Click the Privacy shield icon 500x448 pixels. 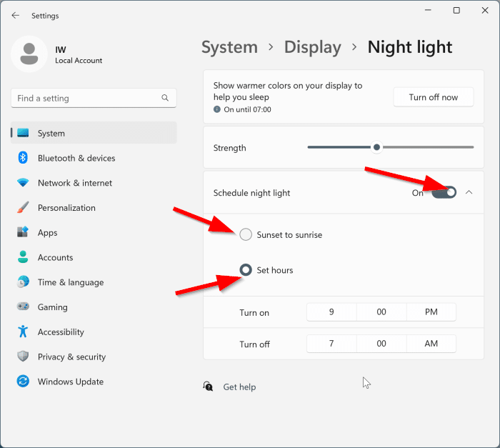23,356
